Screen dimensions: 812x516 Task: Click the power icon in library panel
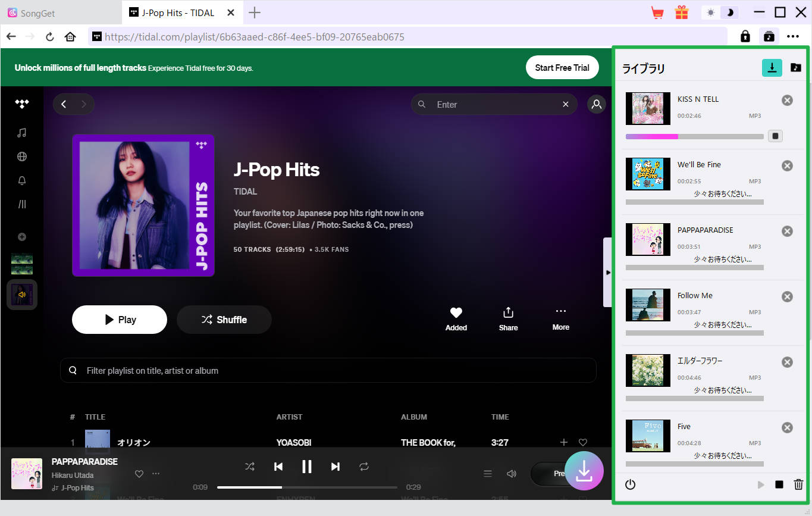coord(631,484)
